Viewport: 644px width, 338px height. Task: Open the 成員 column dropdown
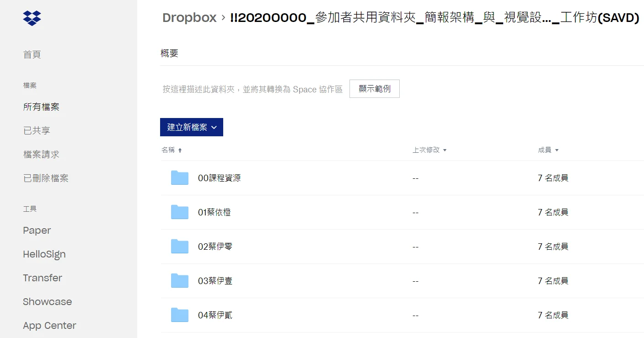point(548,150)
